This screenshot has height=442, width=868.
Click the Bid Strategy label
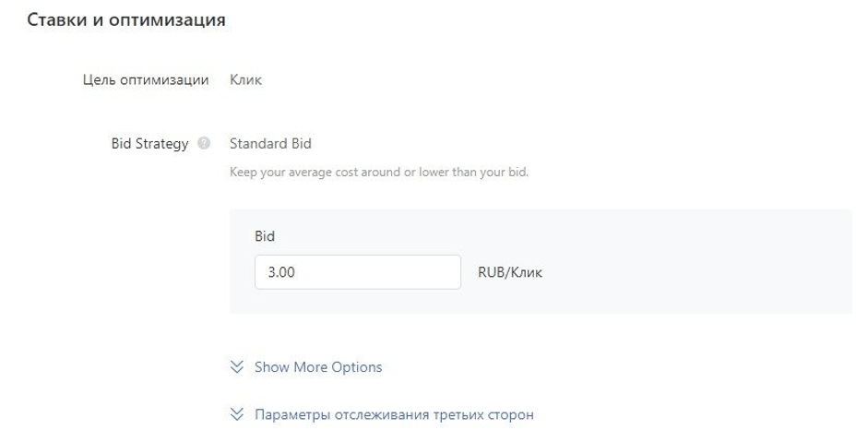149,144
